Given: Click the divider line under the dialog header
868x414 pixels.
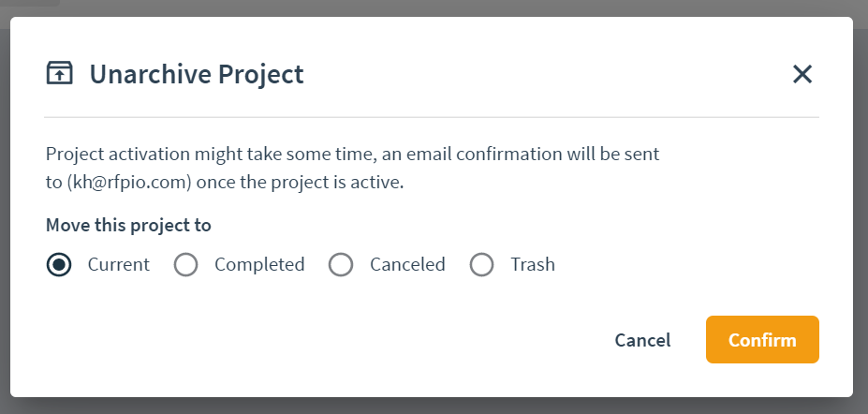Looking at the screenshot, I should click(x=432, y=117).
